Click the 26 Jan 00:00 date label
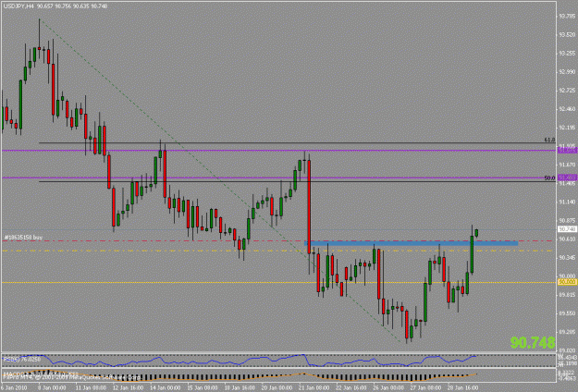 click(387, 388)
